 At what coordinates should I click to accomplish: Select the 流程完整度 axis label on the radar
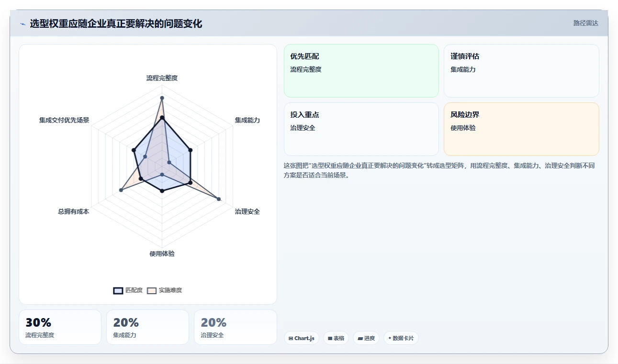[x=162, y=78]
